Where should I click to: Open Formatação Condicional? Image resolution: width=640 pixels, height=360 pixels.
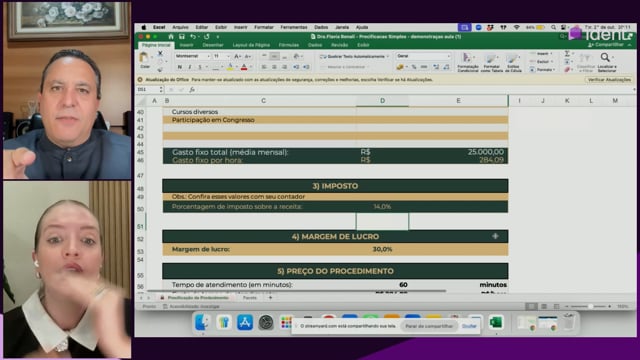tap(468, 62)
